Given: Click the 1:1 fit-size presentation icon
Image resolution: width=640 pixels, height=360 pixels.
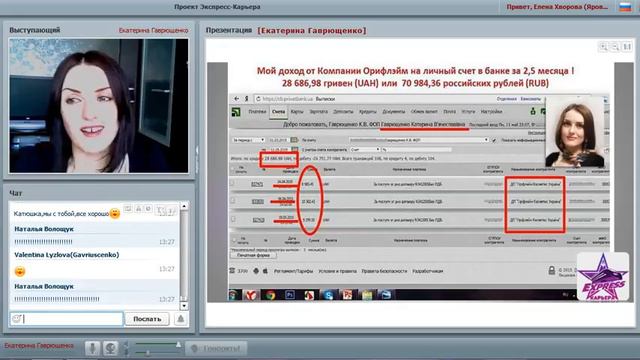Looking at the screenshot, I should [627, 47].
